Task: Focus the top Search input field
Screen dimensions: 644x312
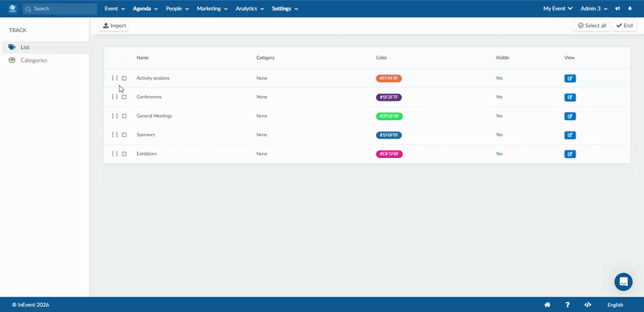Action: pos(60,9)
